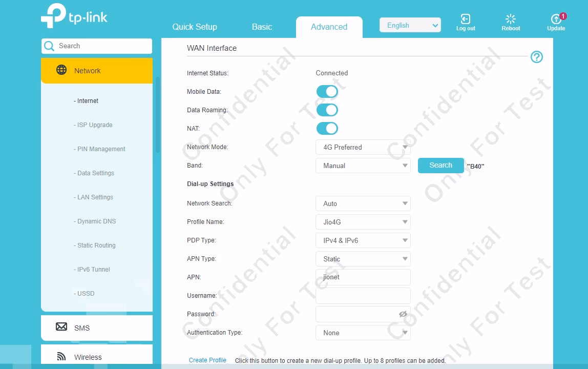The image size is (588, 369).
Task: Open the Profile Name dropdown Jio4G
Action: (x=363, y=222)
